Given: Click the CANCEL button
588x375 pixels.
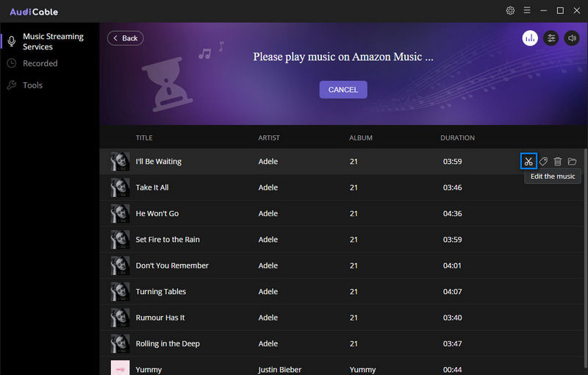Looking at the screenshot, I should (343, 90).
